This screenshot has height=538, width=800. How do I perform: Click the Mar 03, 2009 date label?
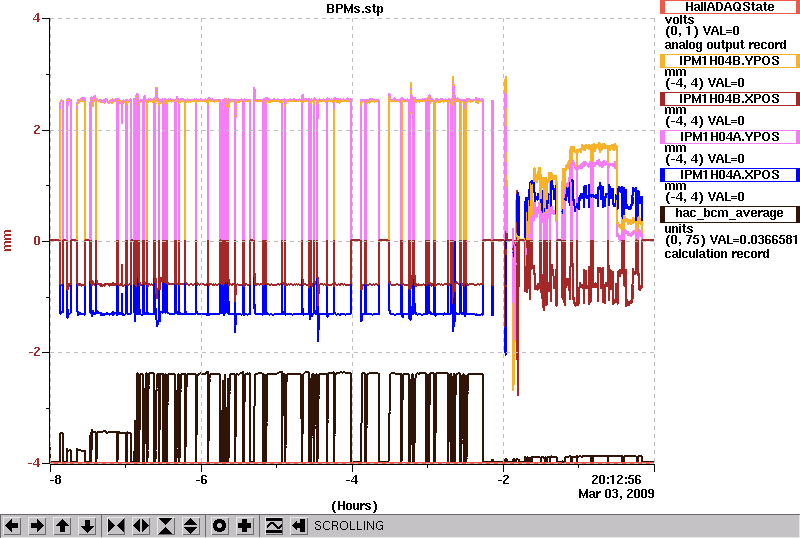click(x=616, y=494)
